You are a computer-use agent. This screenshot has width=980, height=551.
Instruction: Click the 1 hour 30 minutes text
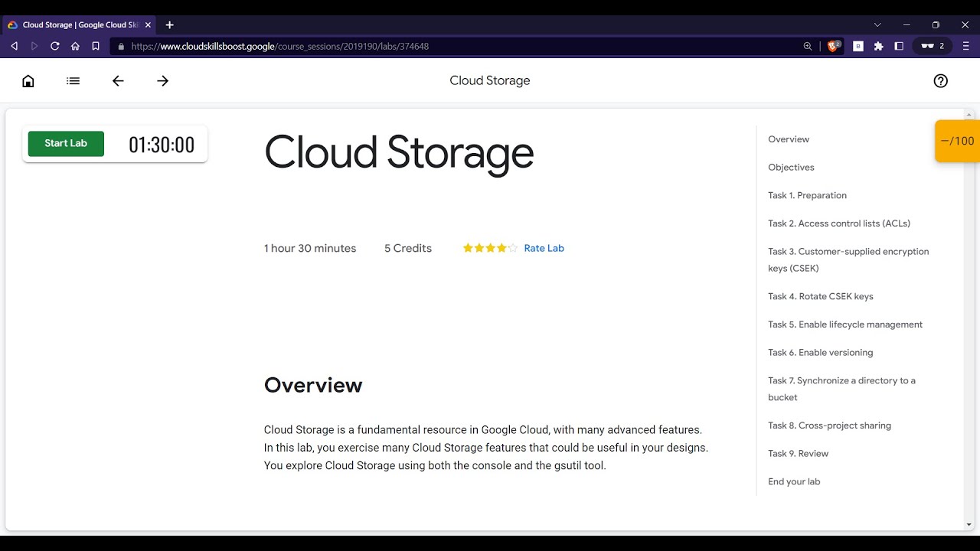pos(310,248)
